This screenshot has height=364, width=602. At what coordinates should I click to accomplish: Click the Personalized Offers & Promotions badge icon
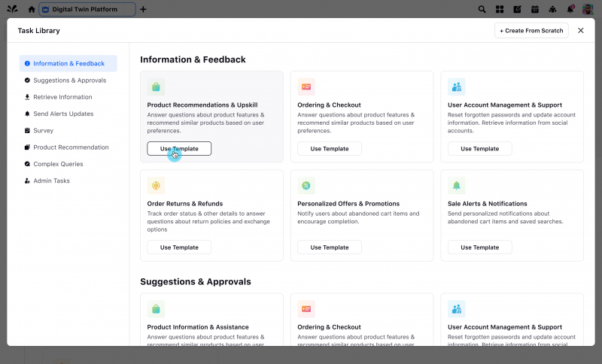pos(306,185)
